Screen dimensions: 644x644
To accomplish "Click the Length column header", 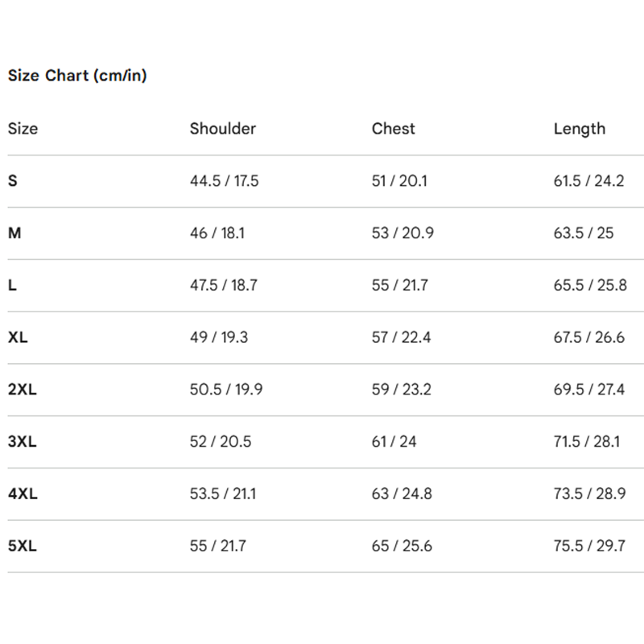I will click(x=580, y=129).
